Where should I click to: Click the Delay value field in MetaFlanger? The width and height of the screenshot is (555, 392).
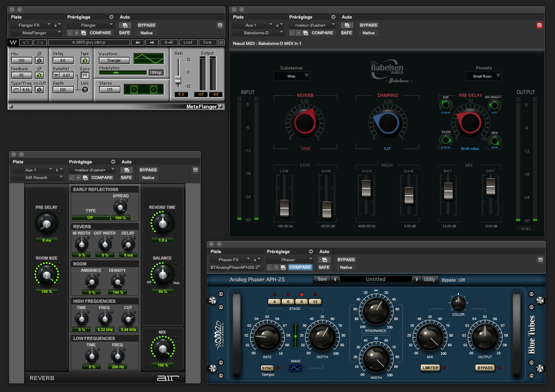tap(63, 61)
